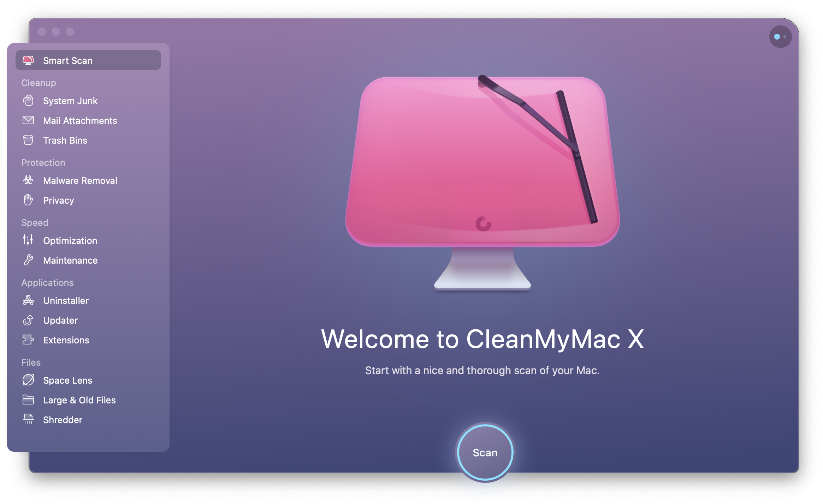Select the Optimization speed icon

pyautogui.click(x=28, y=240)
